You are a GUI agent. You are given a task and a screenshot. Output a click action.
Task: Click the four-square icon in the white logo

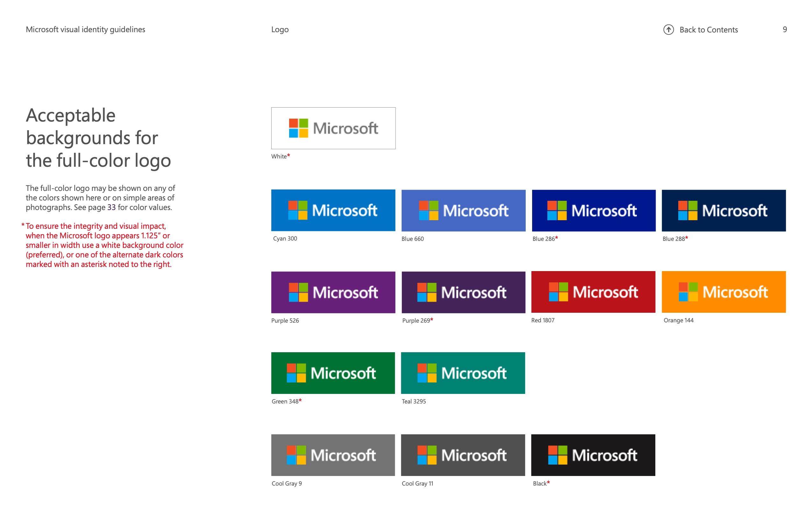(299, 128)
